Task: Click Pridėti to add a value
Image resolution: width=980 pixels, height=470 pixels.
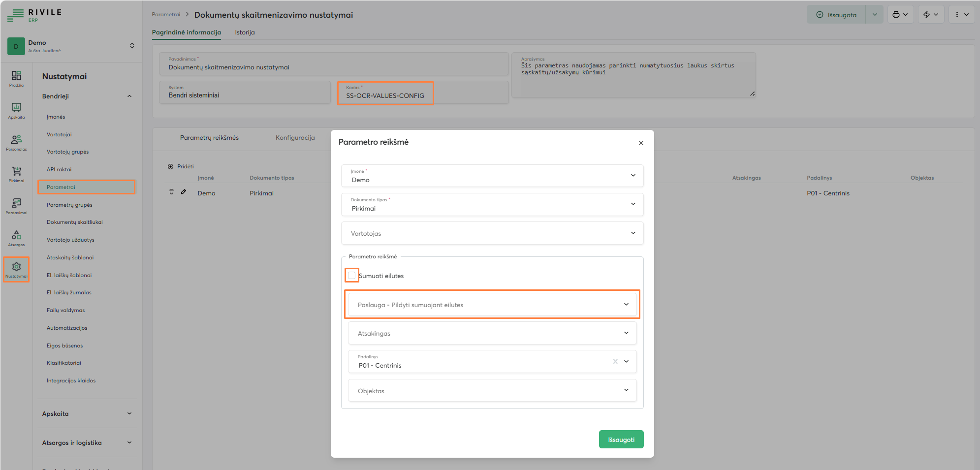Action: click(181, 166)
